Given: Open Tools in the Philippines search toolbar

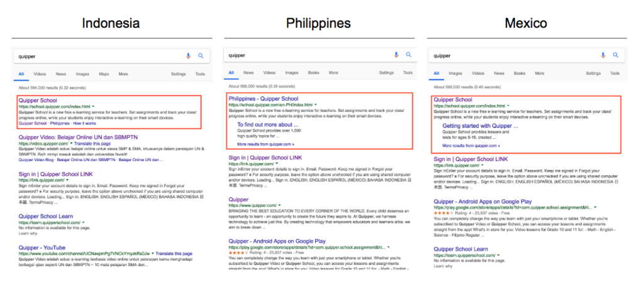Looking at the screenshot, I should pos(408,73).
